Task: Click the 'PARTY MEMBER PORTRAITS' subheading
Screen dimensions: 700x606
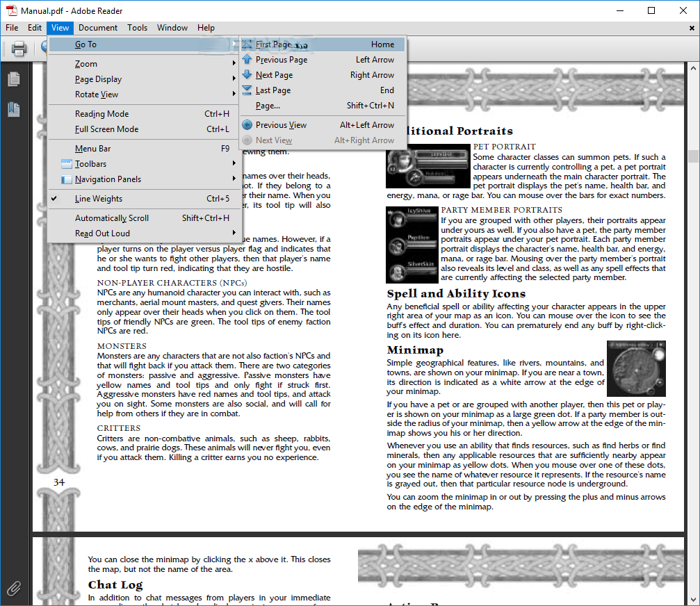Action: (501, 210)
